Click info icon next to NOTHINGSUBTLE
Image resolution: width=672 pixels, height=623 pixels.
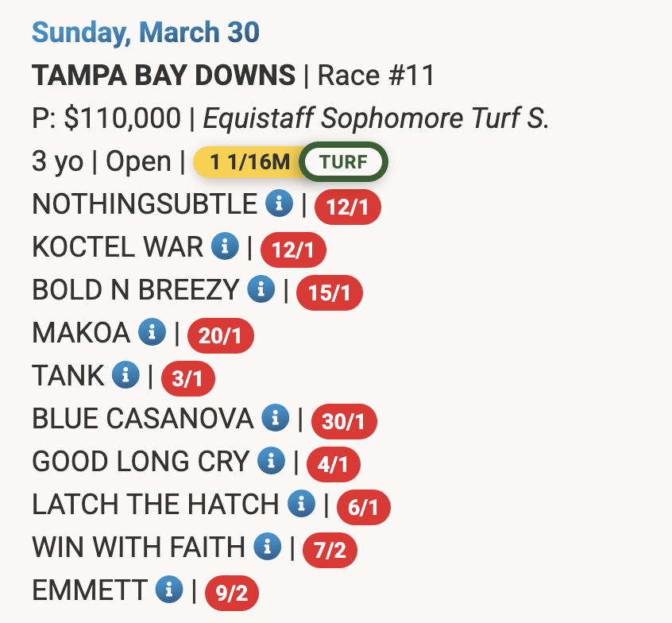click(278, 204)
